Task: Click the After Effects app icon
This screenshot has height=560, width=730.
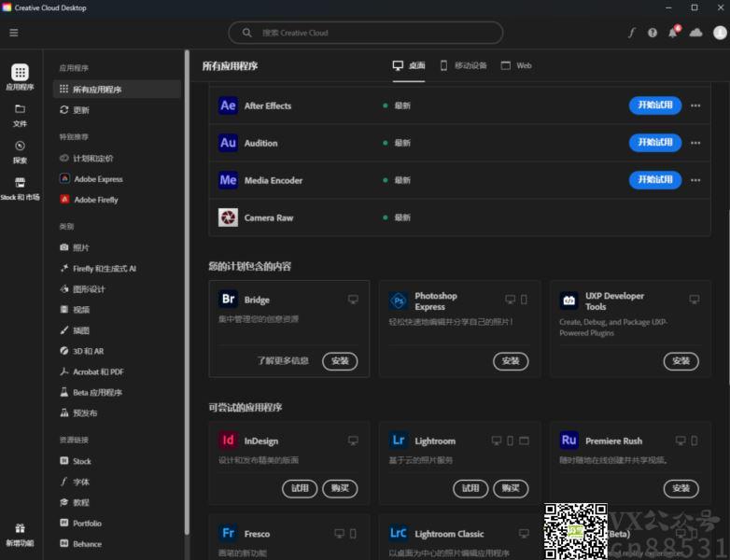Action: click(x=228, y=105)
